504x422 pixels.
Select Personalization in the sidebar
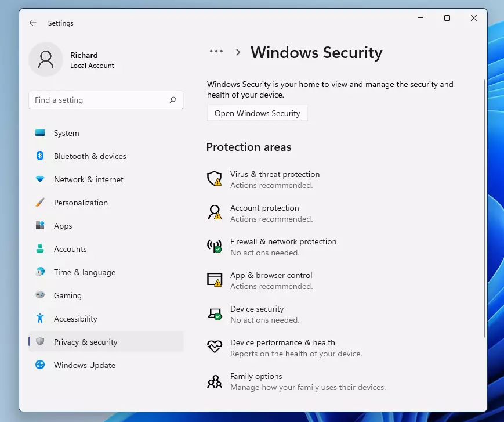106,203
